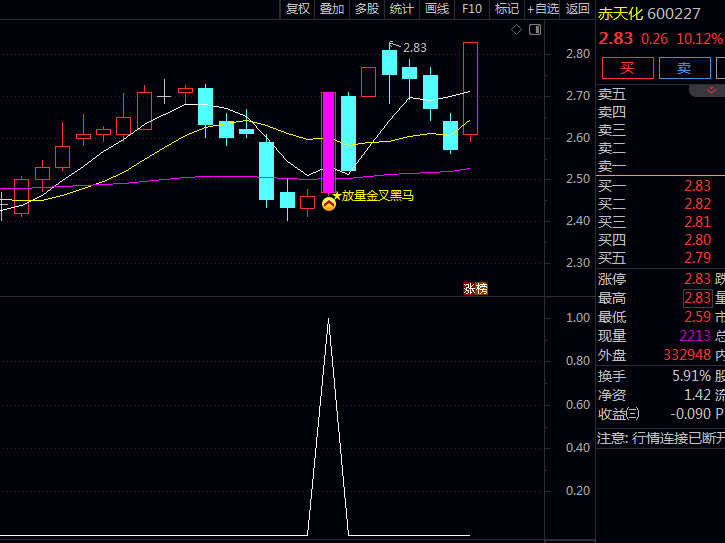
Task: Activate the 画线 drawing tool
Action: [437, 9]
